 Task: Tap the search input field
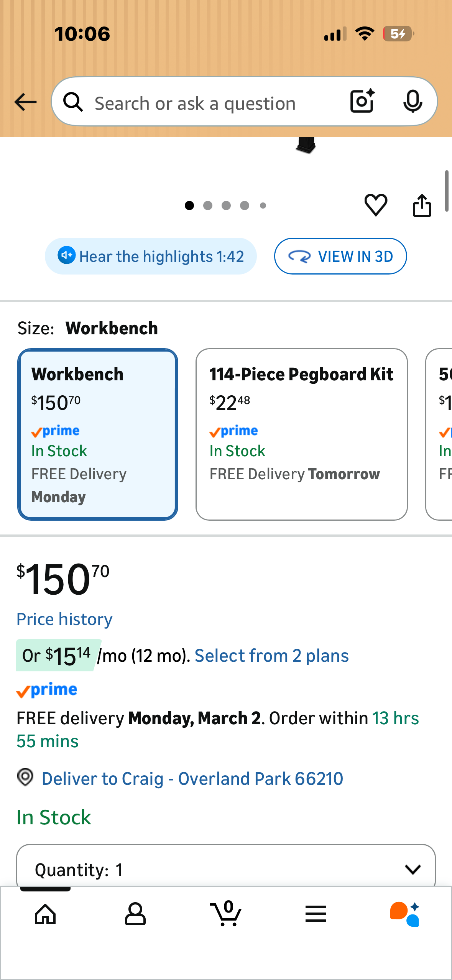tap(207, 103)
